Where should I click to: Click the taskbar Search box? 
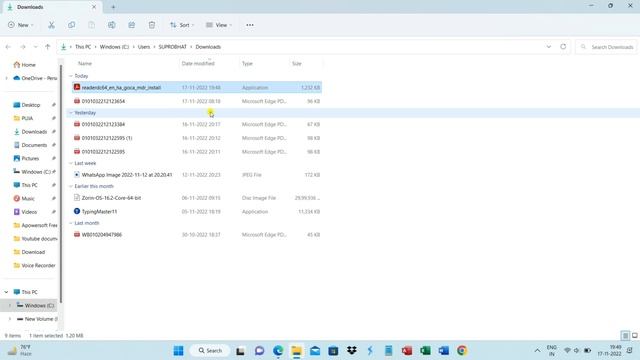tap(210, 351)
